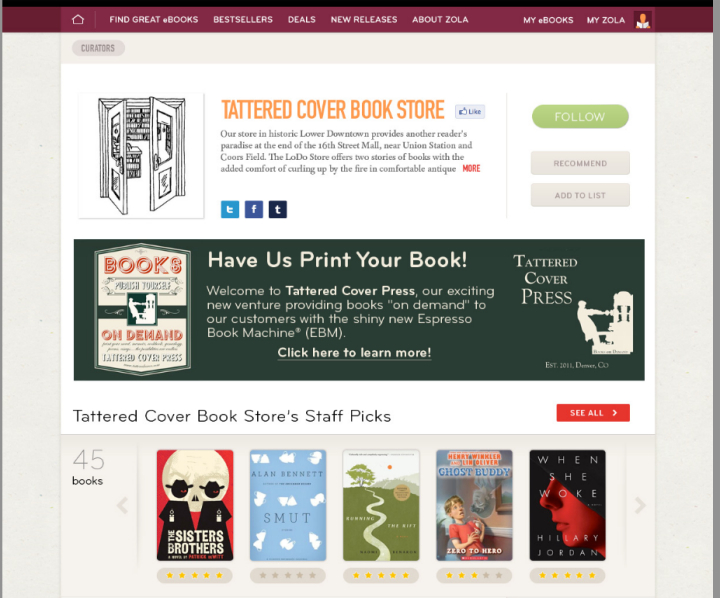Show previous staff picks with left arrow
The width and height of the screenshot is (720, 598).
click(x=122, y=505)
